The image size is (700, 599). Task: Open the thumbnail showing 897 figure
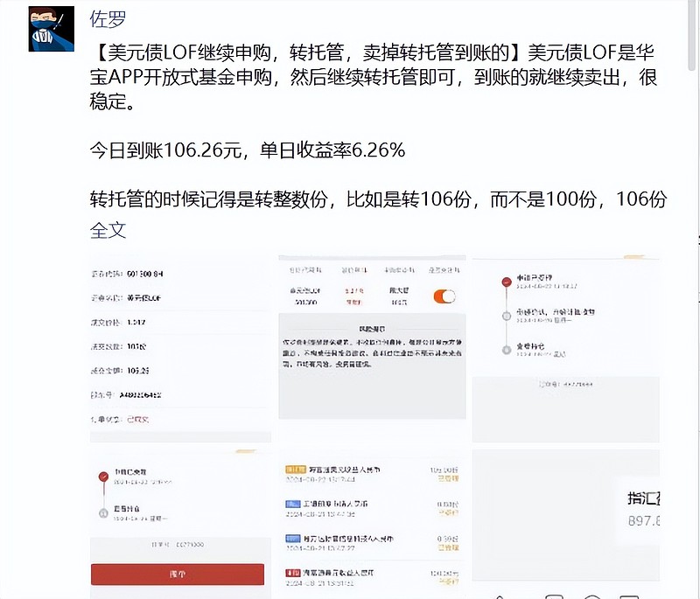565,515
